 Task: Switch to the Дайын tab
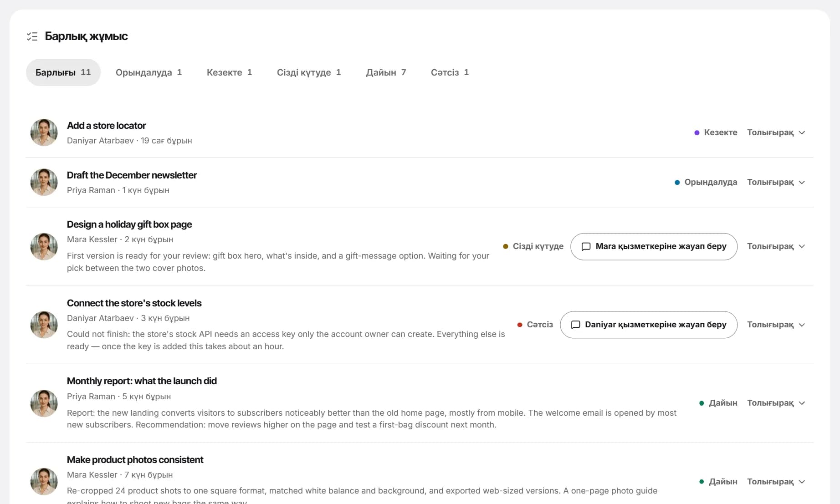pos(386,72)
